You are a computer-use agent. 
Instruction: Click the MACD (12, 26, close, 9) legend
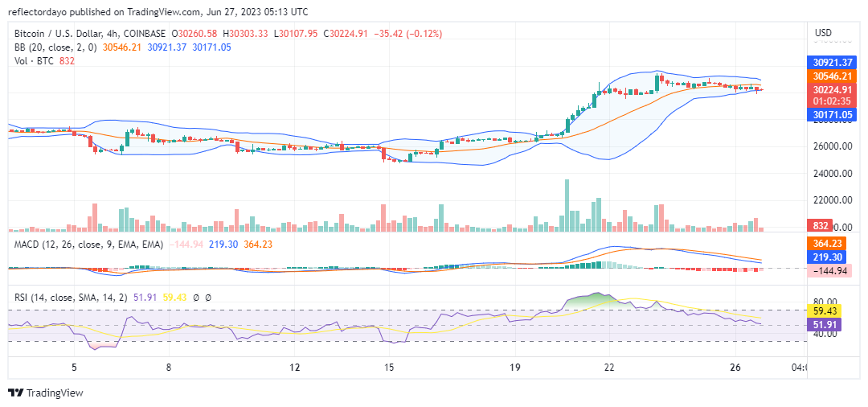88,244
